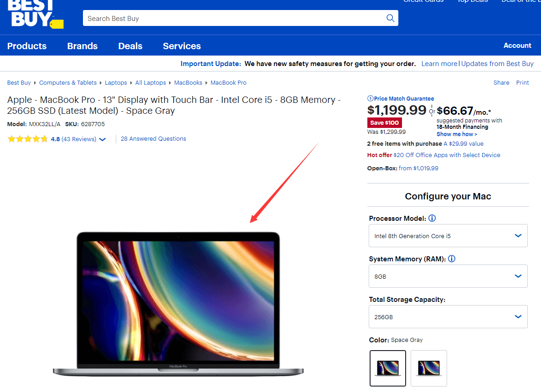Click the Show me how financing link

pyautogui.click(x=457, y=134)
